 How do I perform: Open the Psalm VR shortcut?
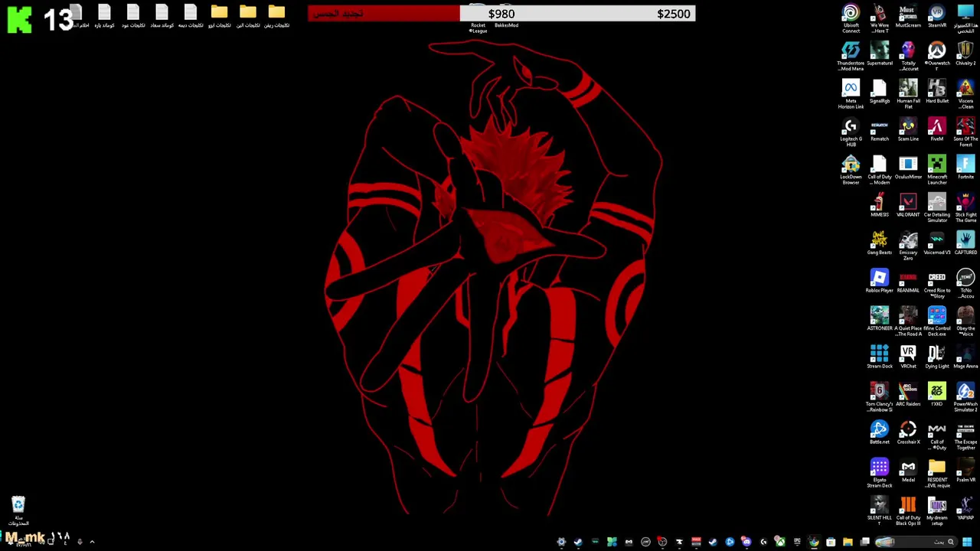click(x=965, y=471)
